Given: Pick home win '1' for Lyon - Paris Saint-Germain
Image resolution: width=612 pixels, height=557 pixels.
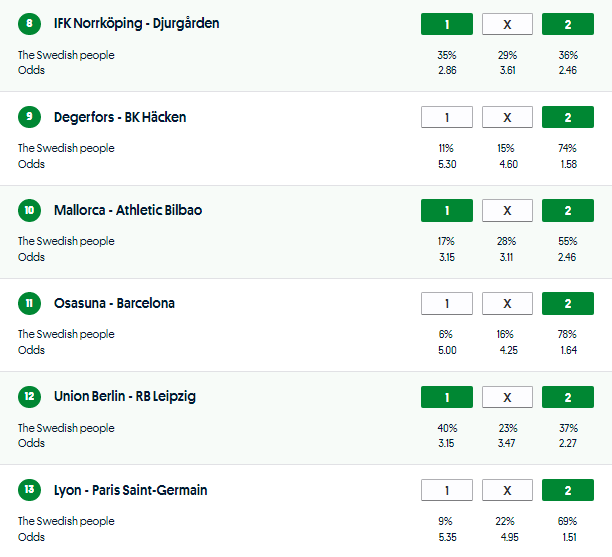Looking at the screenshot, I should [x=446, y=491].
